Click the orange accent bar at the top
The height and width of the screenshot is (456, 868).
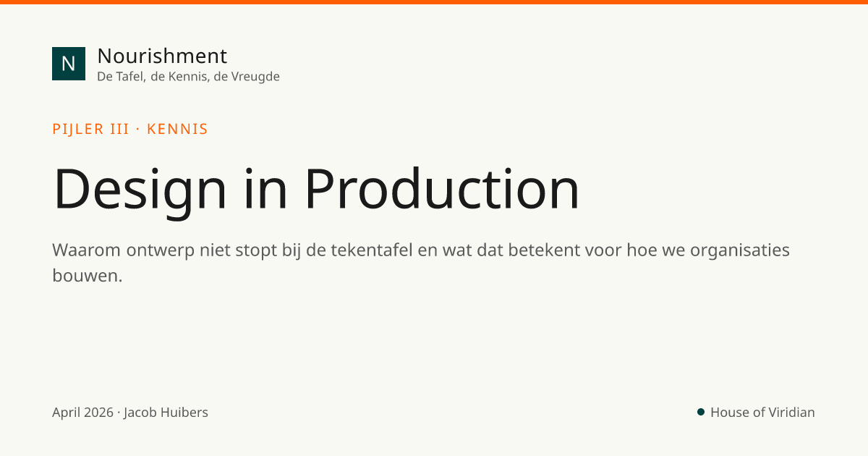click(x=434, y=2)
